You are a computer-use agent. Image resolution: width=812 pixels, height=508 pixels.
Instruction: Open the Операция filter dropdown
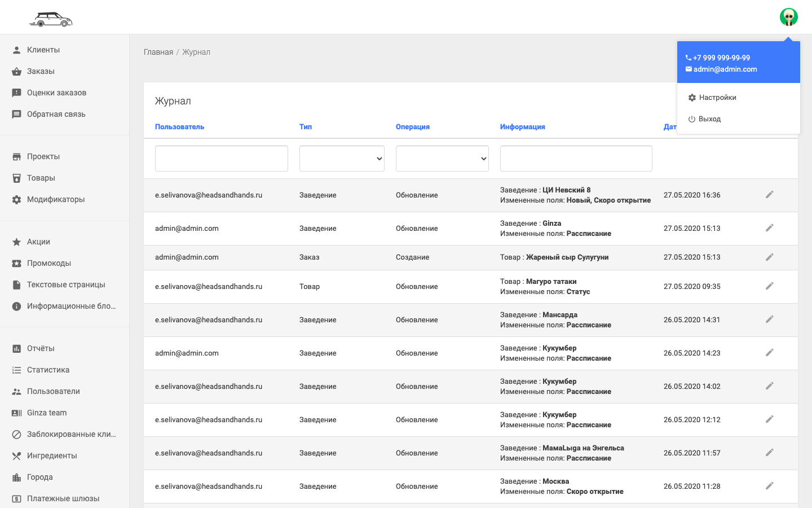coord(442,159)
